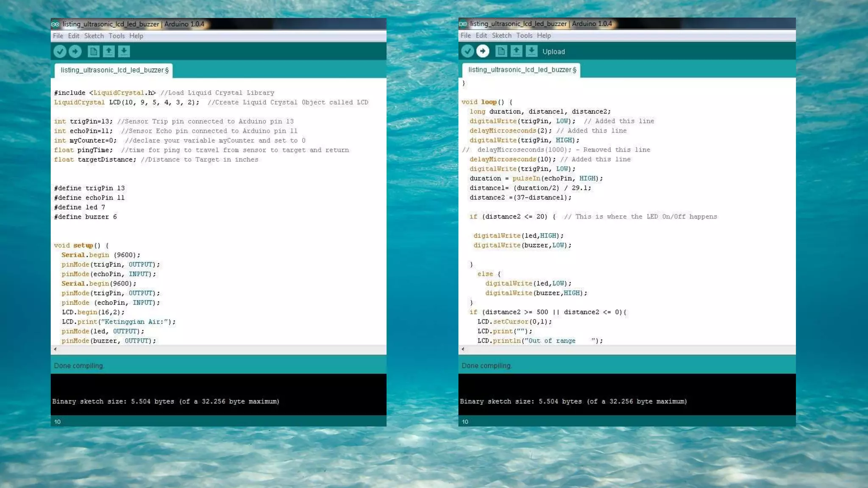The width and height of the screenshot is (868, 488).
Task: Click the Verify checkmark icon in right window
Action: (x=467, y=51)
